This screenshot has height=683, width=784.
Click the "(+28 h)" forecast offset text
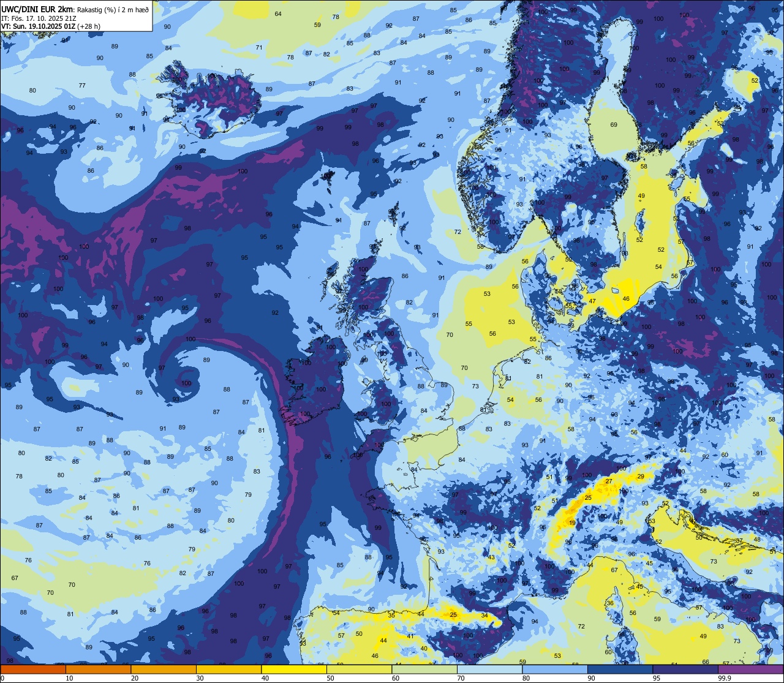click(89, 26)
